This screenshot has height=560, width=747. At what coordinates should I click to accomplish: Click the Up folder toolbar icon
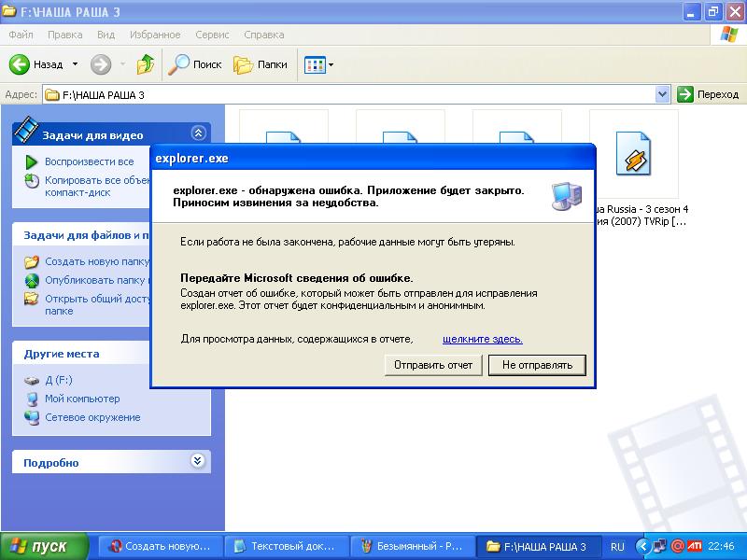coord(146,64)
